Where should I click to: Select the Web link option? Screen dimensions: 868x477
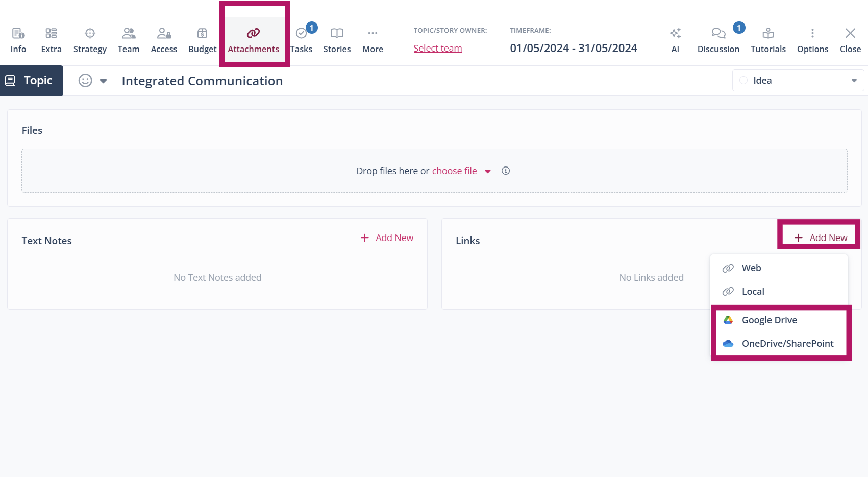click(x=751, y=268)
